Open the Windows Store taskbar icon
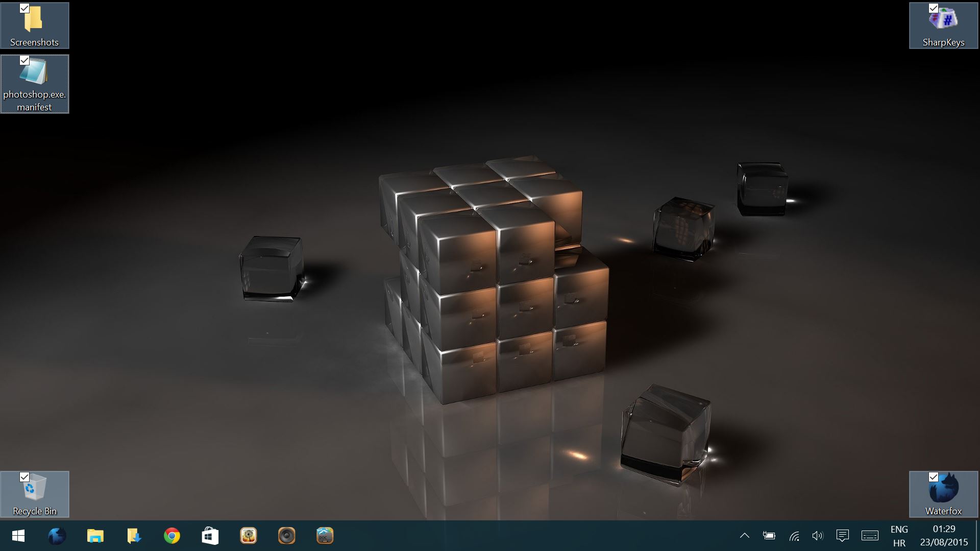Image resolution: width=980 pixels, height=551 pixels. 210,536
